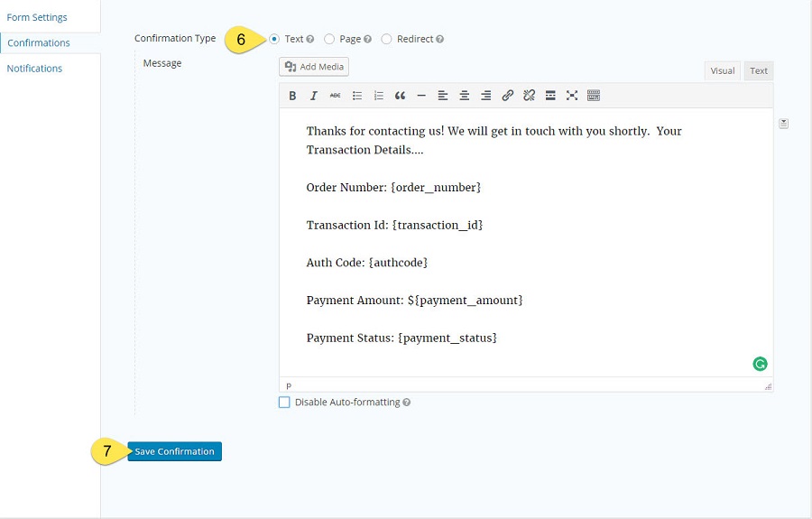Click inside the message editor body

(526, 242)
